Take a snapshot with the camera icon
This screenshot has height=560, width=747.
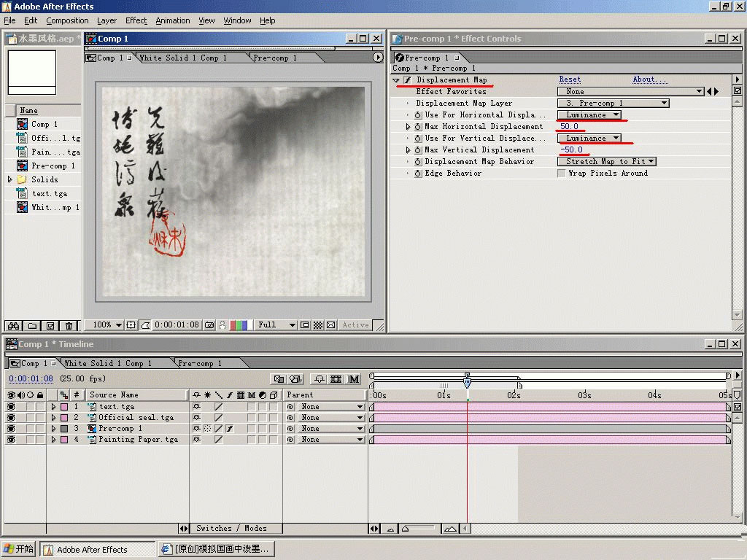(209, 325)
